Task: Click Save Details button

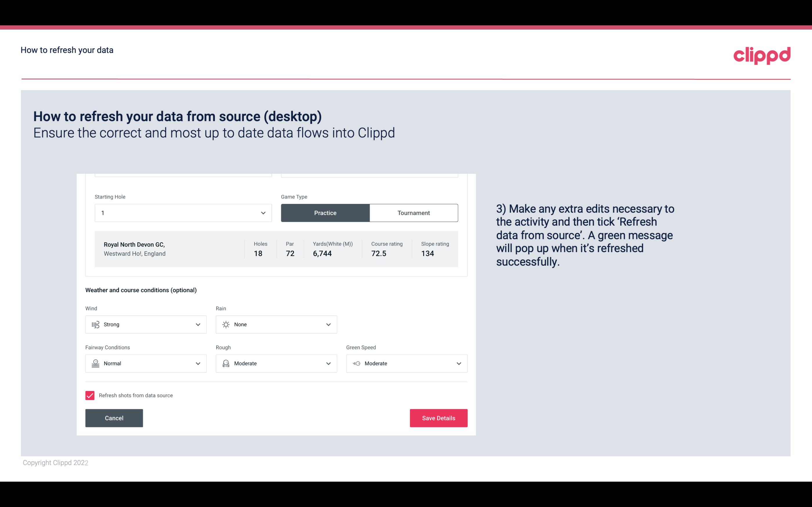Action: [x=438, y=418]
